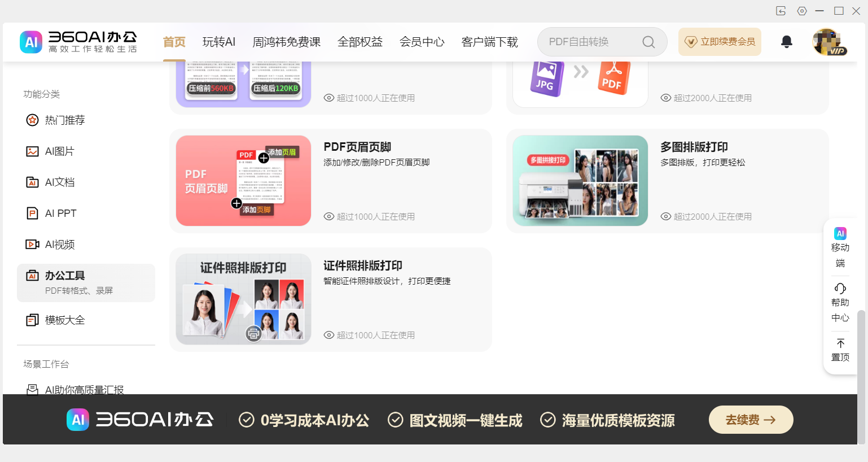Click the PDF自由转换 search field

pyautogui.click(x=590, y=42)
